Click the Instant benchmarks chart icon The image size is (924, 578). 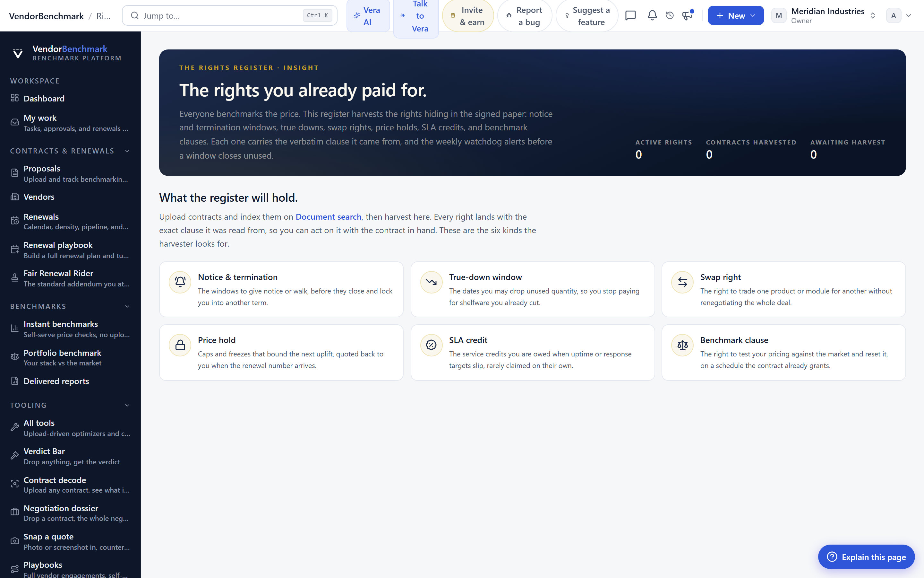tap(14, 328)
